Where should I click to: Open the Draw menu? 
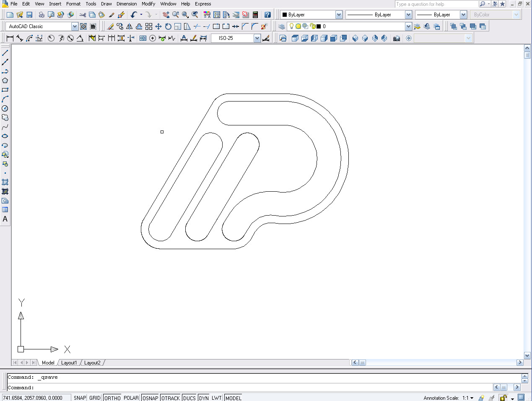pyautogui.click(x=106, y=4)
